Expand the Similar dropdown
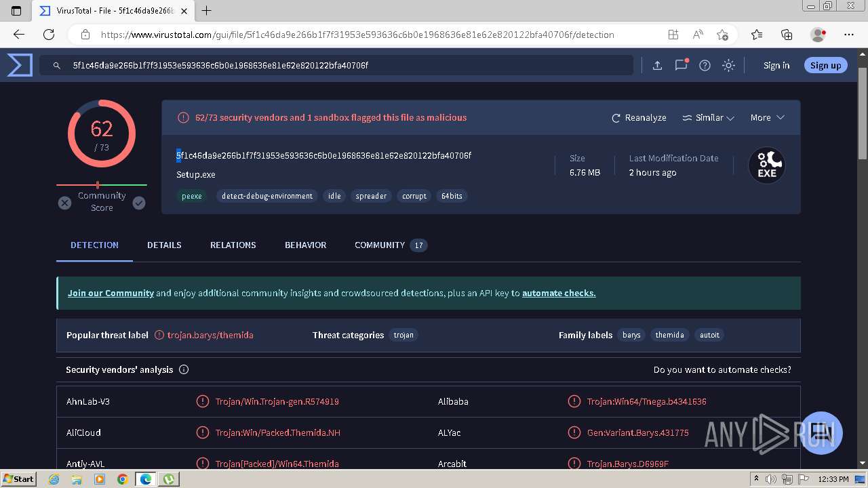This screenshot has width=868, height=488. (x=708, y=118)
